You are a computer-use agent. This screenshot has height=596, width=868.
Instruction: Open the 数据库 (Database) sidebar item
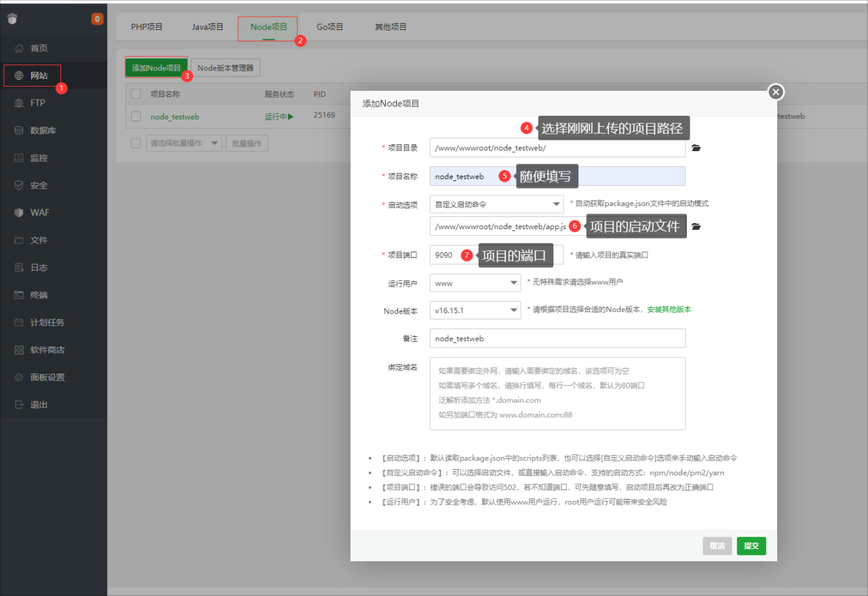click(43, 130)
